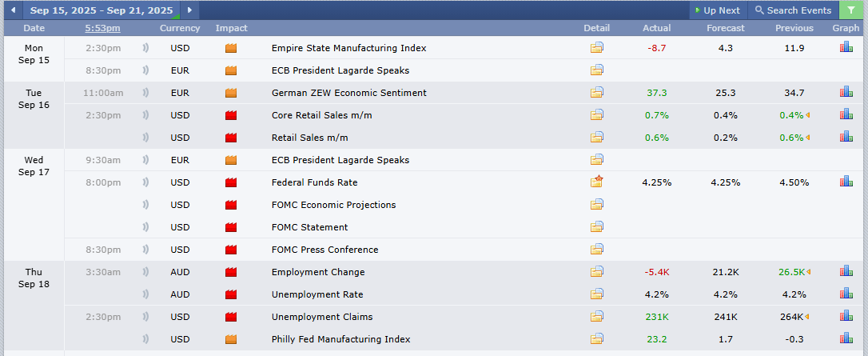
Task: Toggle sound alert for Federal Funds Rate
Action: 145,182
